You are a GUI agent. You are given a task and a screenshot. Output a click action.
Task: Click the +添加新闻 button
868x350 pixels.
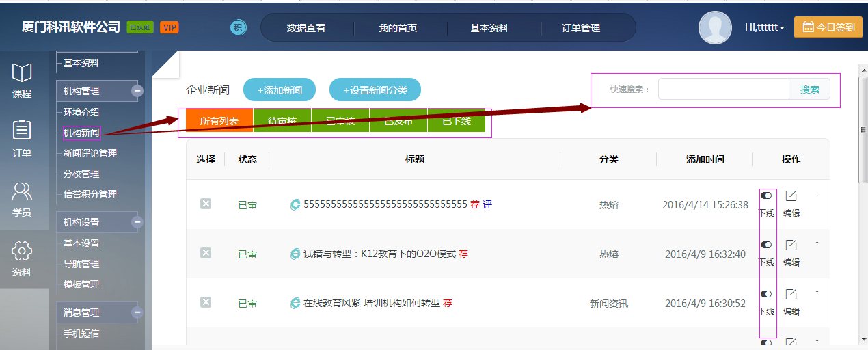[x=280, y=90]
